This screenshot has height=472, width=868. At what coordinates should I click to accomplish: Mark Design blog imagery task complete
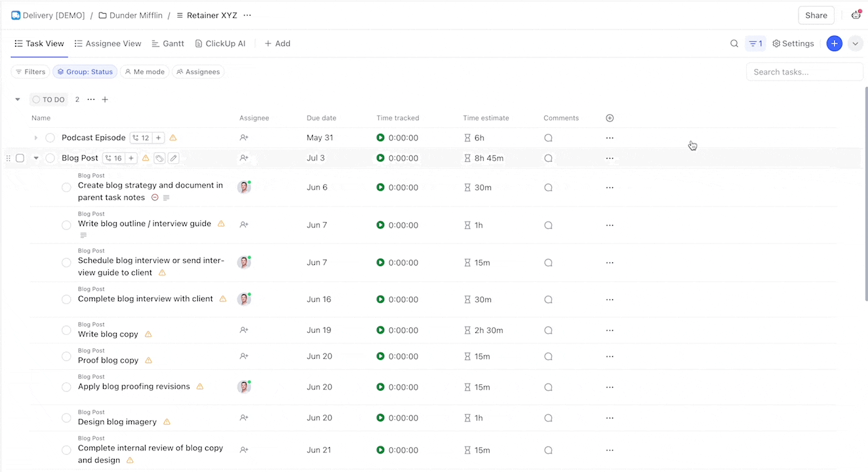coord(66,418)
